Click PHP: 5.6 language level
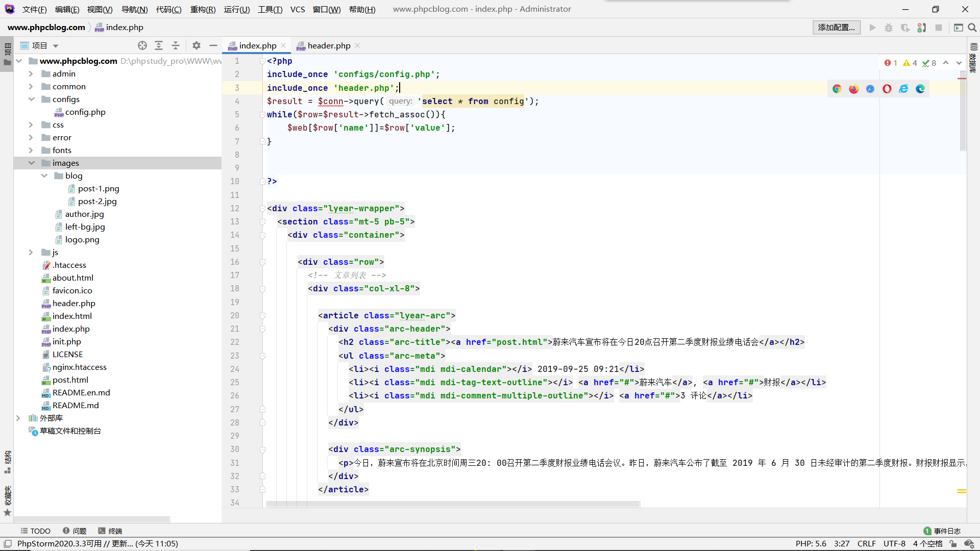This screenshot has height=551, width=980. pos(811,544)
